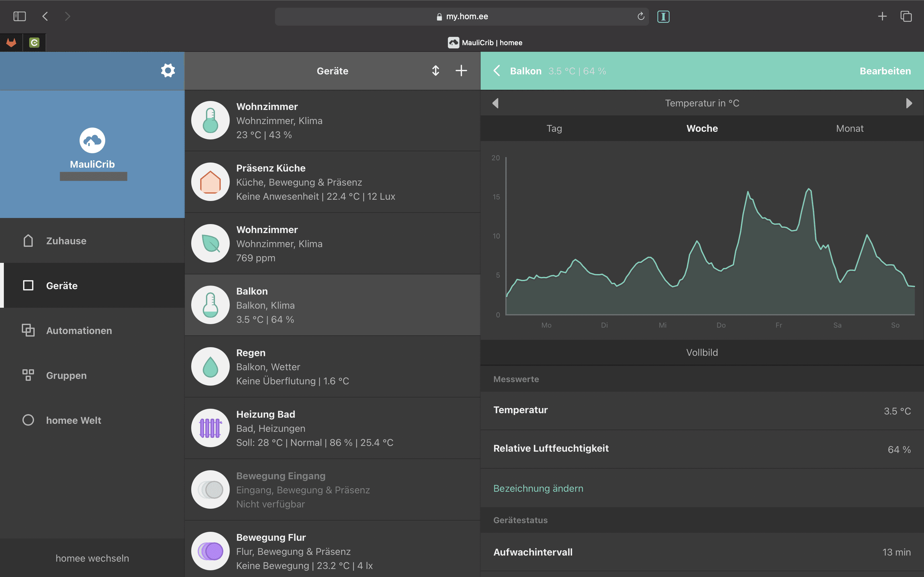
Task: Switch to the Monat tab
Action: pyautogui.click(x=850, y=128)
